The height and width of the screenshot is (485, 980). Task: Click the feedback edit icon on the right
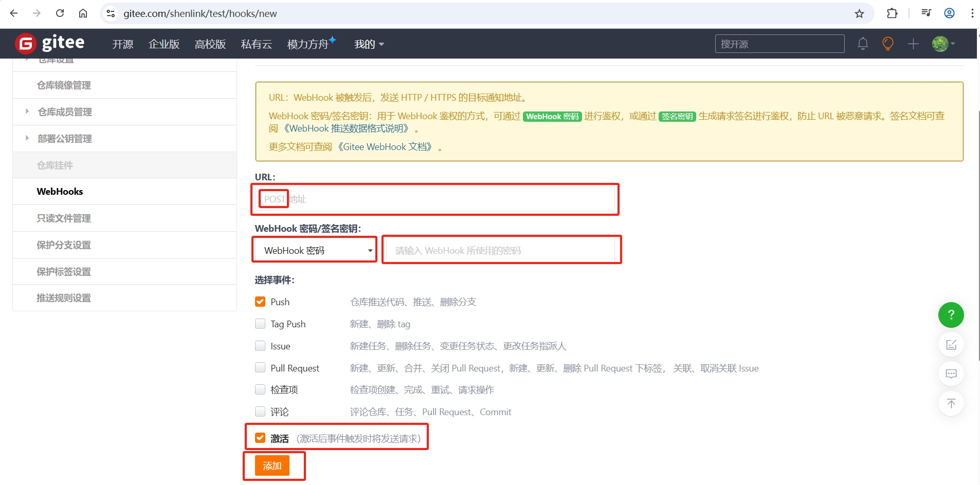[951, 345]
